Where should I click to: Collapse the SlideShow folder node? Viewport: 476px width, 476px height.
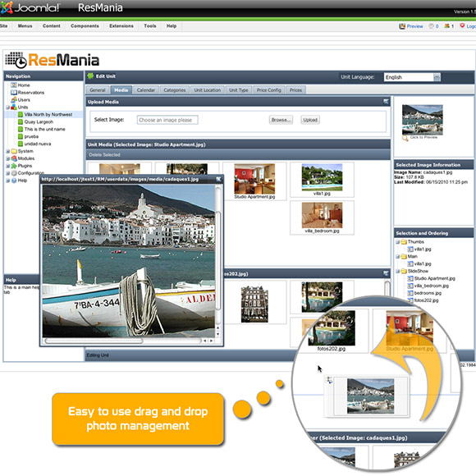click(x=397, y=271)
